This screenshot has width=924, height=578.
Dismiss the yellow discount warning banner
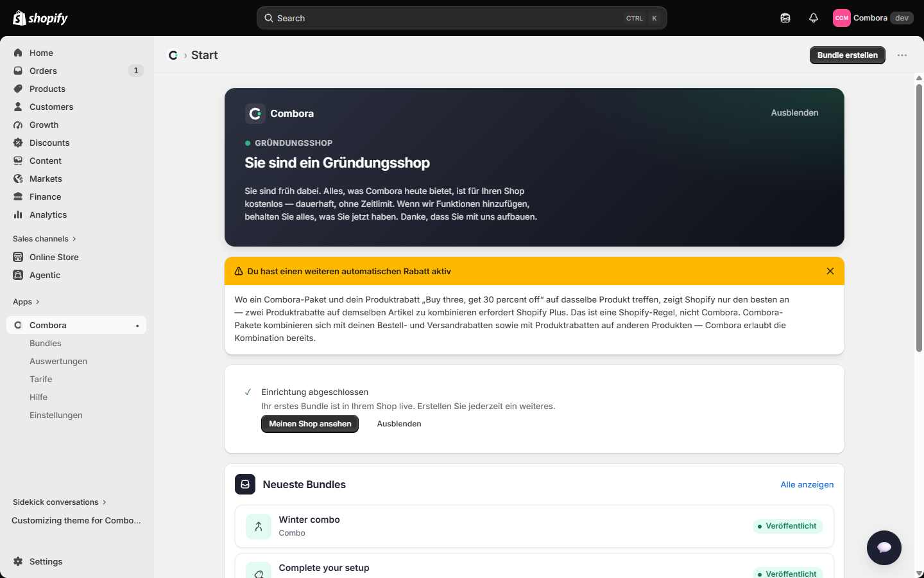point(830,271)
